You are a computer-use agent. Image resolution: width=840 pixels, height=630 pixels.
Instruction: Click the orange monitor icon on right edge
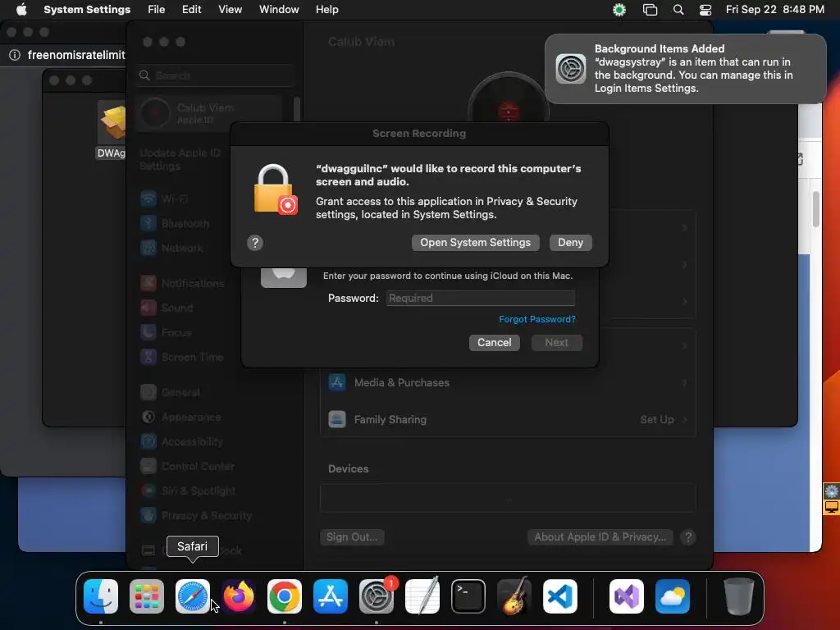pyautogui.click(x=832, y=507)
